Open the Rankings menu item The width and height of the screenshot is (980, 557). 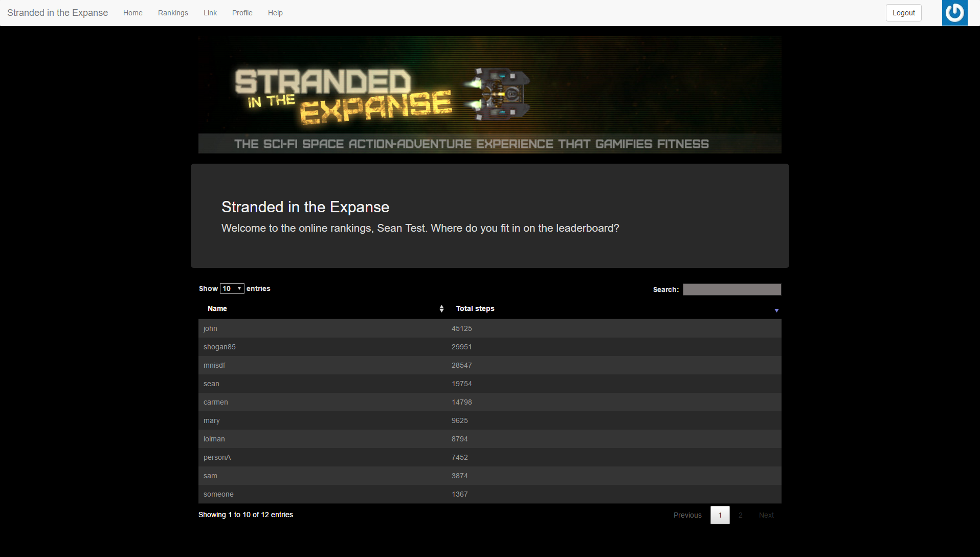pos(173,13)
